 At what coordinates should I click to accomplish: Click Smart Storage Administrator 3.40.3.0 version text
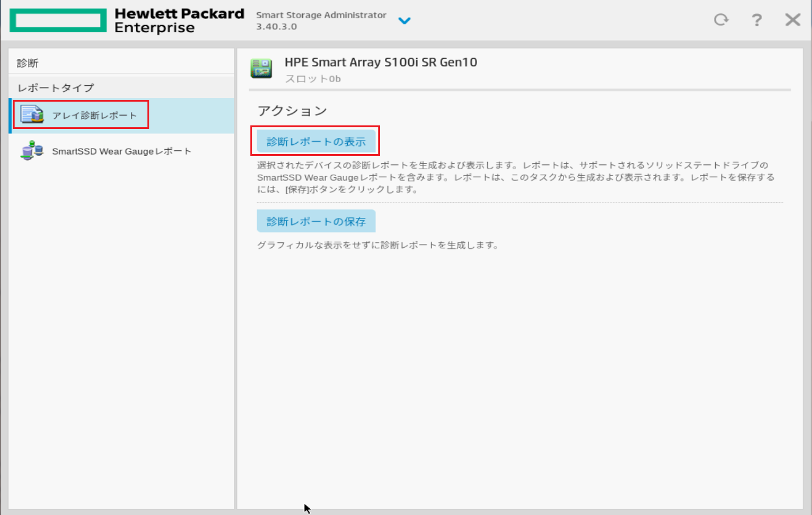pyautogui.click(x=321, y=21)
